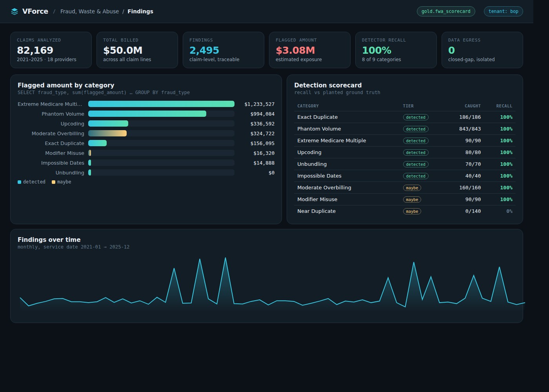Click the Impossible Dates chart label
Viewport: 549px width, 392px height.
pos(63,163)
